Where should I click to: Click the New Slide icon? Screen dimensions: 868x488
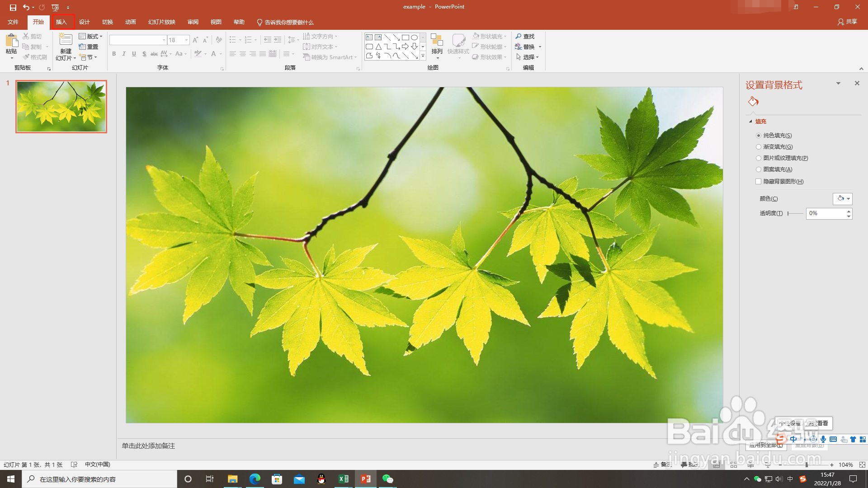coord(66,40)
